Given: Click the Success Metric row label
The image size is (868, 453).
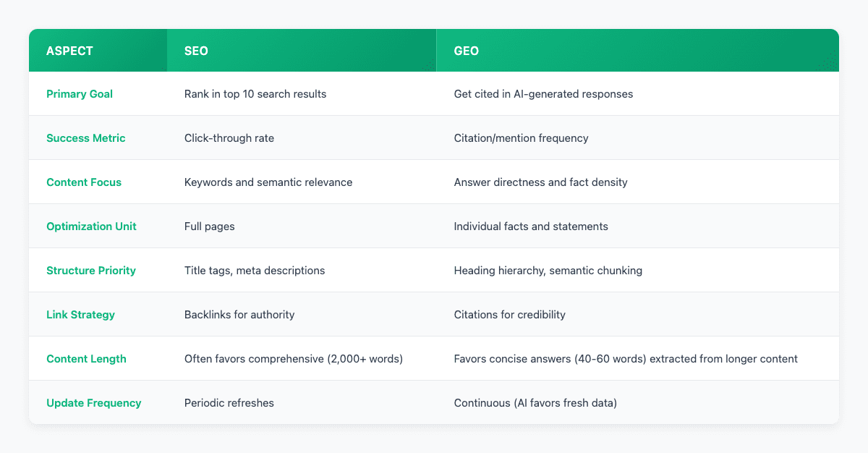Looking at the screenshot, I should click(86, 138).
